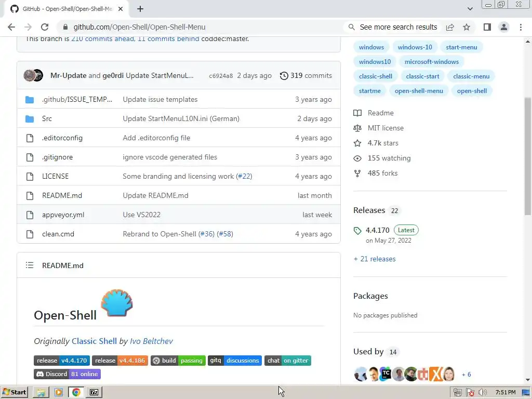The image size is (532, 399).
Task: Click the address bar lock icon
Action: (x=65, y=27)
